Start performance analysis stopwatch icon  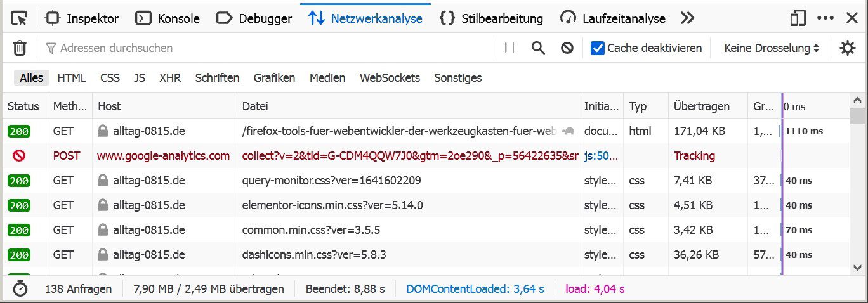[x=21, y=289]
